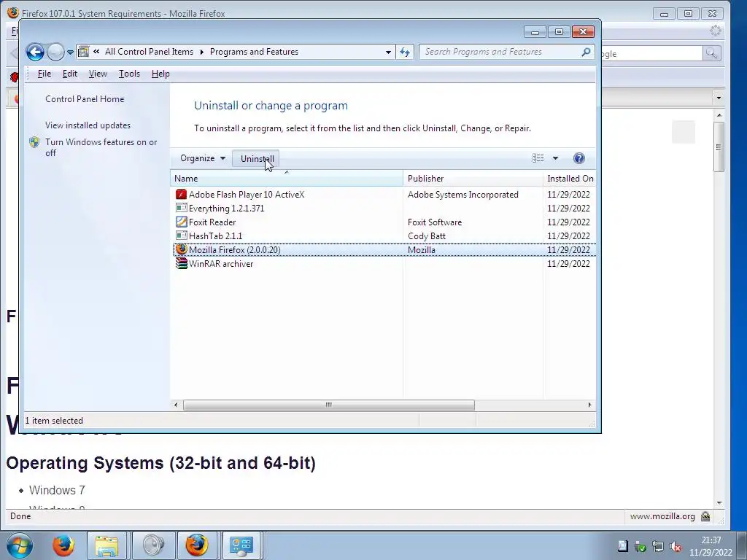
Task: Click the right arrow of horizontal scrollbar
Action: click(589, 405)
